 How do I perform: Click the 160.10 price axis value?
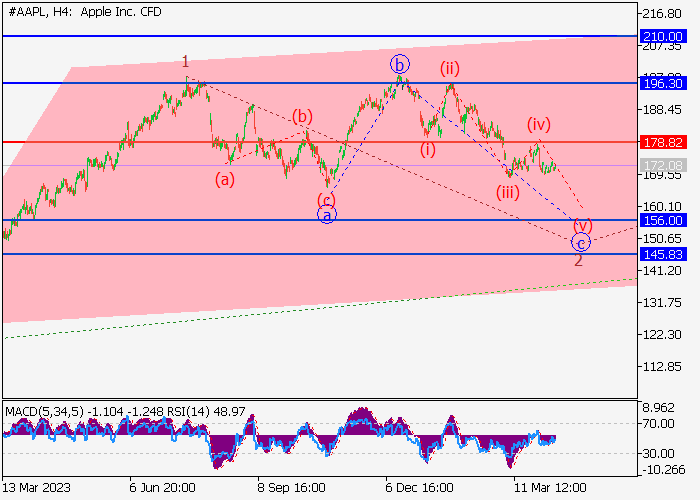coord(662,206)
